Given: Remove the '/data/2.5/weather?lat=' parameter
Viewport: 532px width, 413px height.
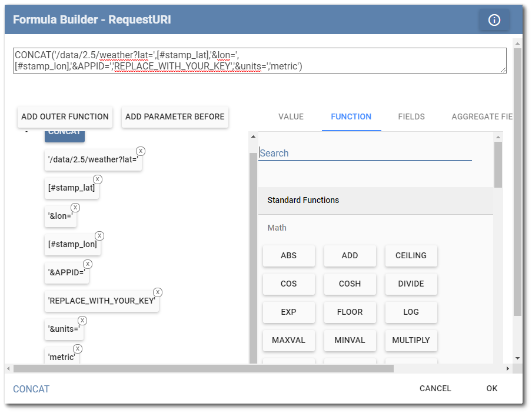Looking at the screenshot, I should point(141,151).
